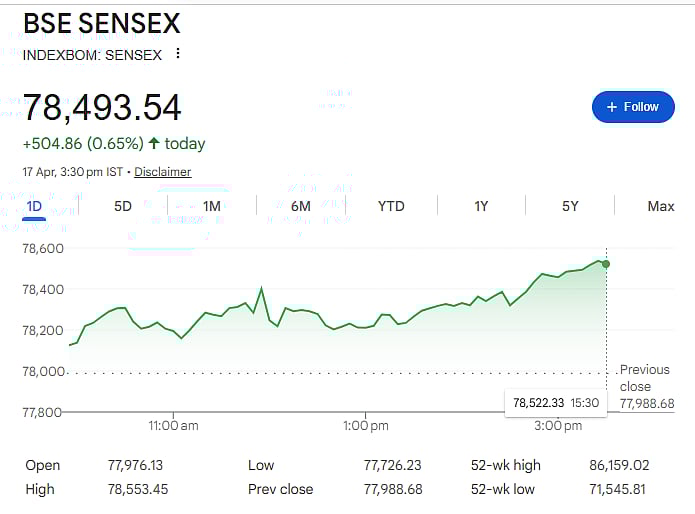Select the YTD chart tab
This screenshot has height=514, width=695.
[391, 206]
